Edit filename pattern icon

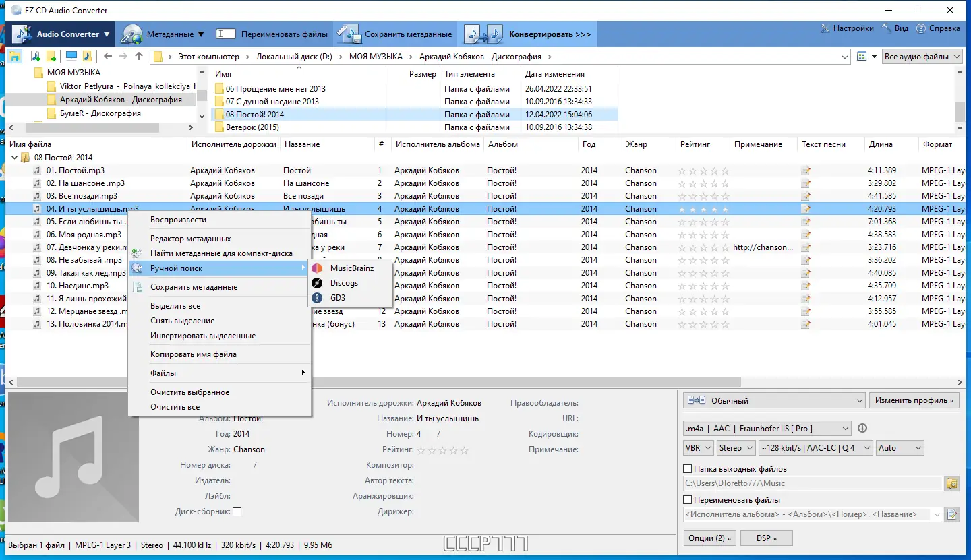pyautogui.click(x=951, y=515)
